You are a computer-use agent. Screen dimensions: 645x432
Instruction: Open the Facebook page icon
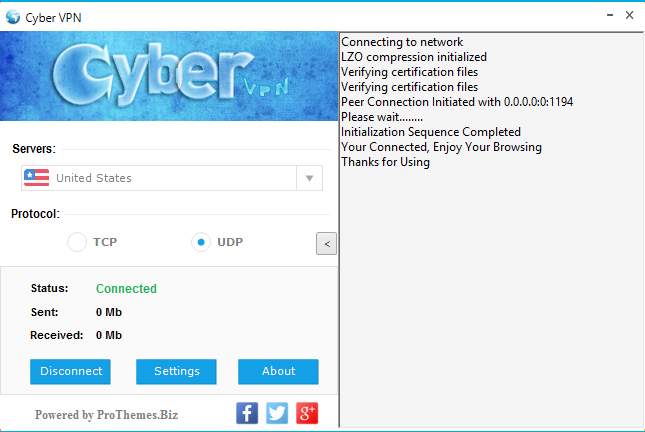click(247, 413)
